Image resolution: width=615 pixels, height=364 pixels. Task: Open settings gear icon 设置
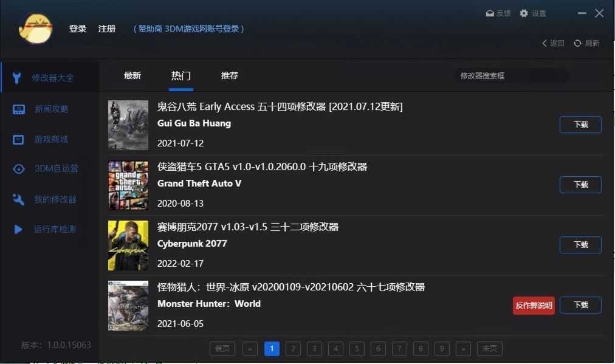[524, 13]
